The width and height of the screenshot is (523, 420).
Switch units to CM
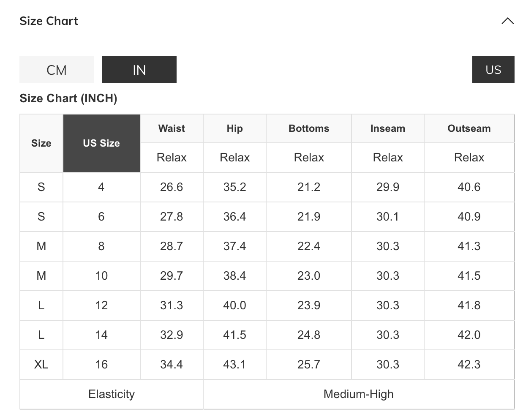point(57,70)
